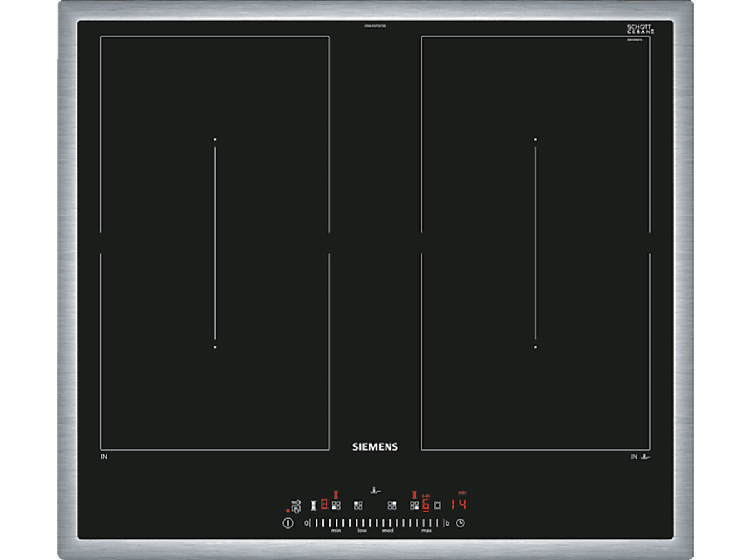Click the SIEMENS brand logo
The image size is (750, 560).
coord(375,447)
